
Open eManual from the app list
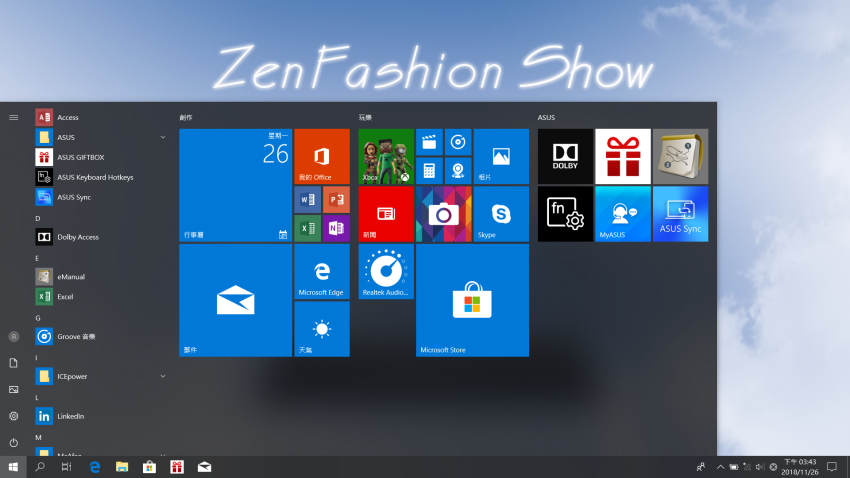(x=100, y=276)
